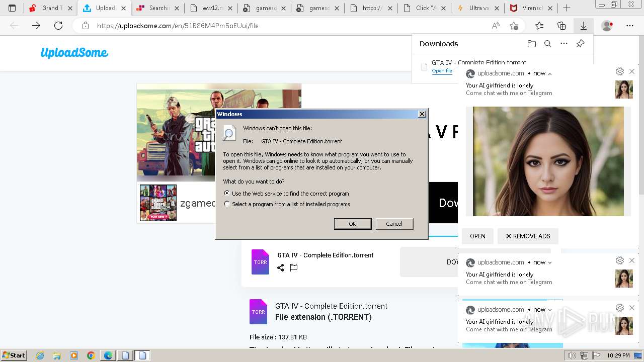Open Collections toolbar icon
The image size is (644, 362).
click(x=561, y=26)
